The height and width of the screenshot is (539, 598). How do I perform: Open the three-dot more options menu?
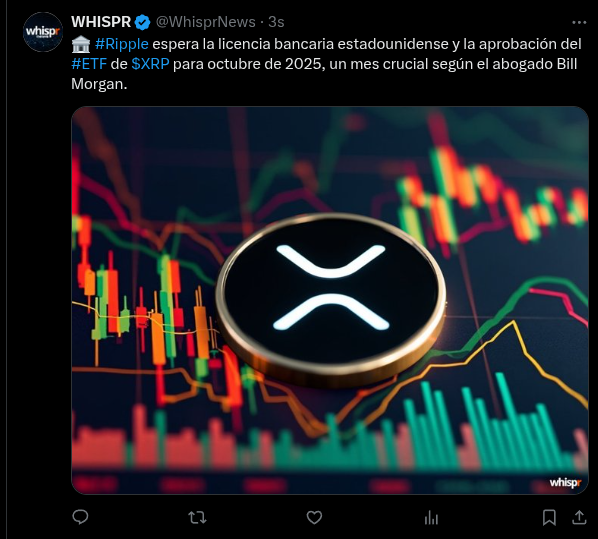(579, 23)
